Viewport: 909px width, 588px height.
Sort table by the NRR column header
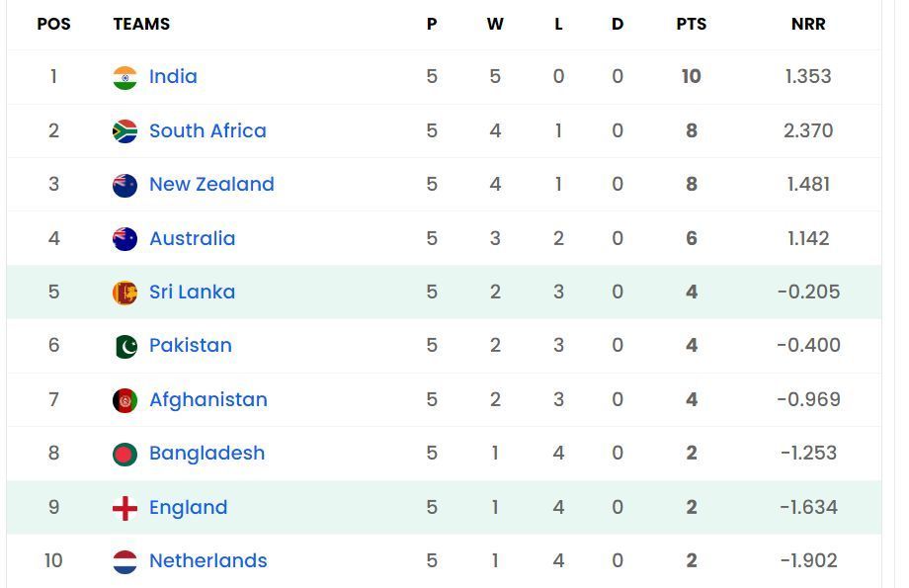pyautogui.click(x=809, y=24)
